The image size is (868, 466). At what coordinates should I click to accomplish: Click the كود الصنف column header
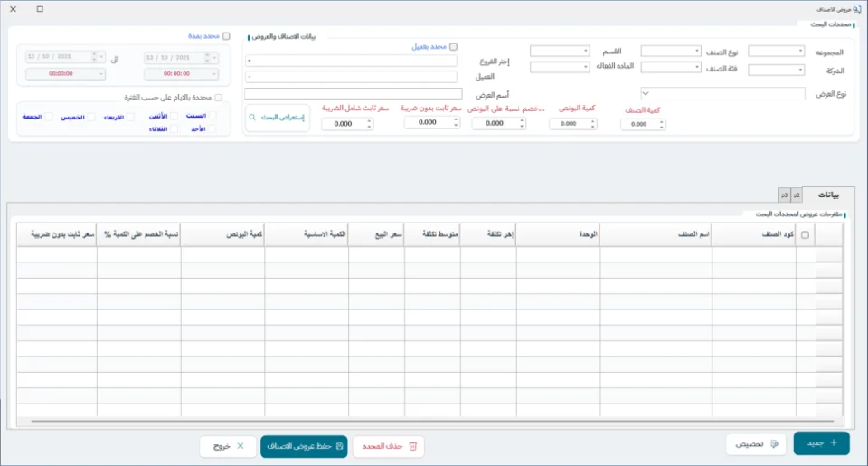click(753, 234)
